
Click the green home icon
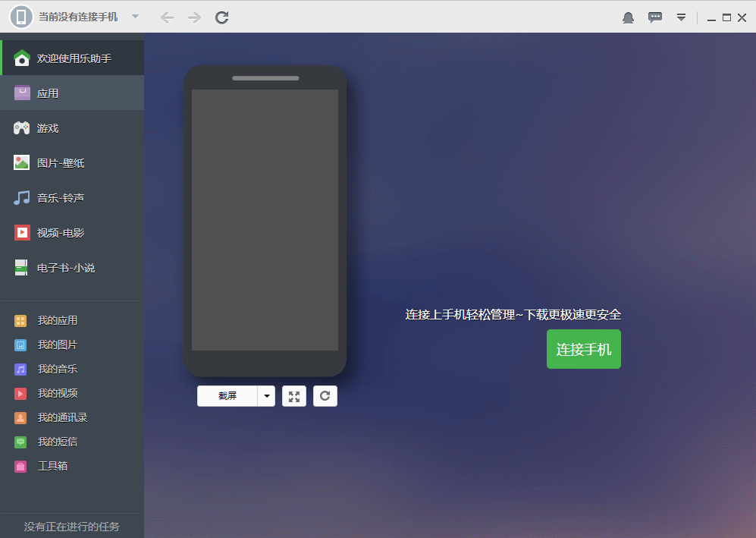[x=22, y=58]
